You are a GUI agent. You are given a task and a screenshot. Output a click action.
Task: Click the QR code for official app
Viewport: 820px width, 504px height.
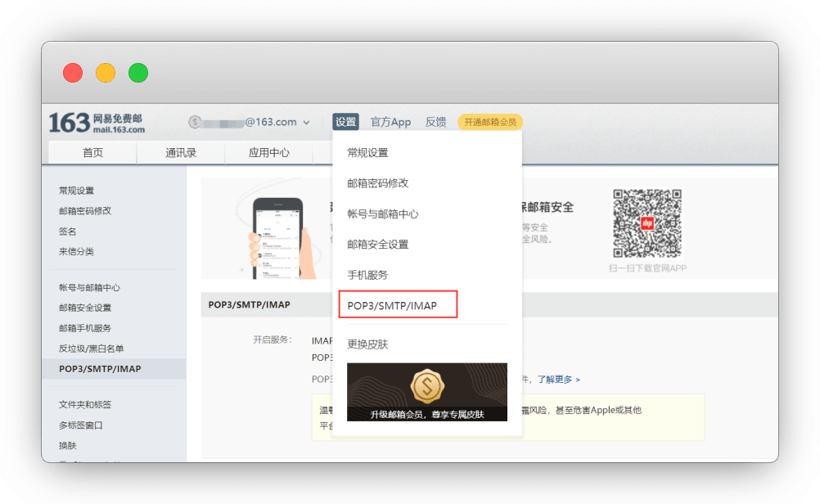647,223
